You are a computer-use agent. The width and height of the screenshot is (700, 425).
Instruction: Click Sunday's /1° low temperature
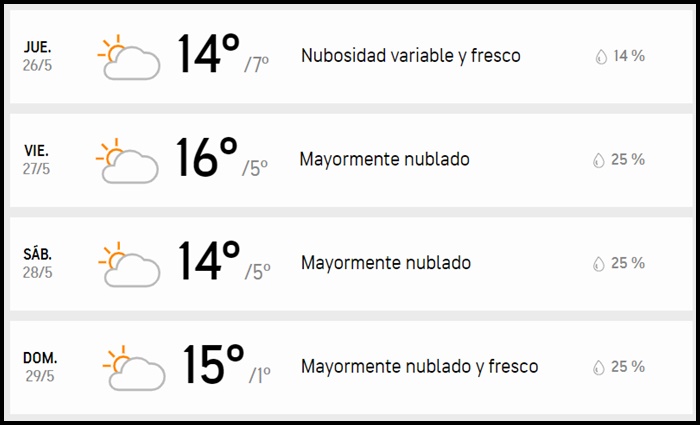[x=258, y=376]
